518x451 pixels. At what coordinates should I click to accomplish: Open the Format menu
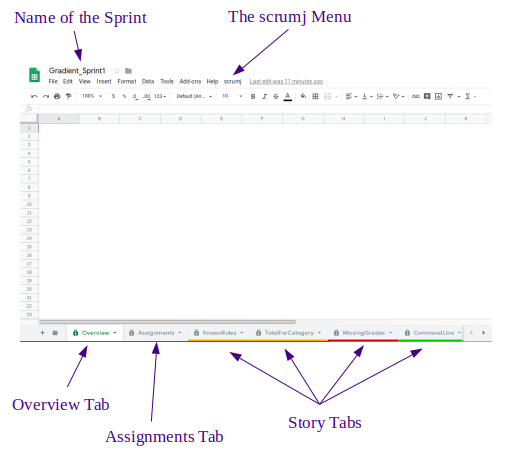pyautogui.click(x=127, y=81)
